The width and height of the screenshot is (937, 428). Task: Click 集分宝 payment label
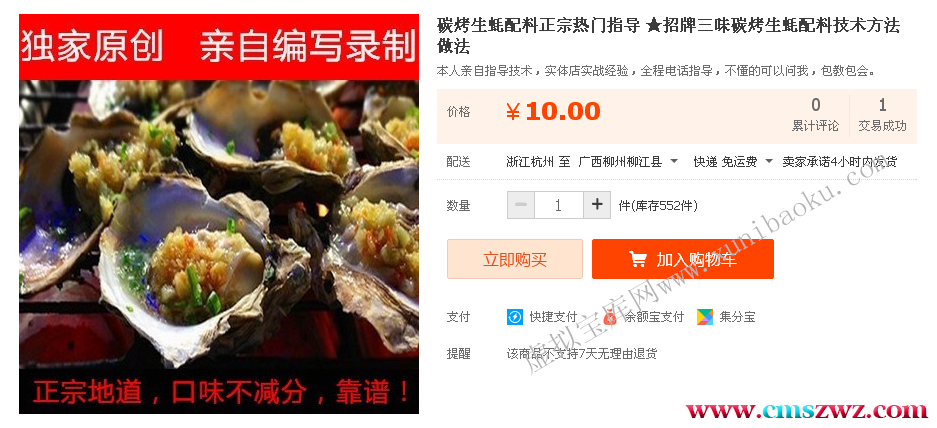click(737, 317)
